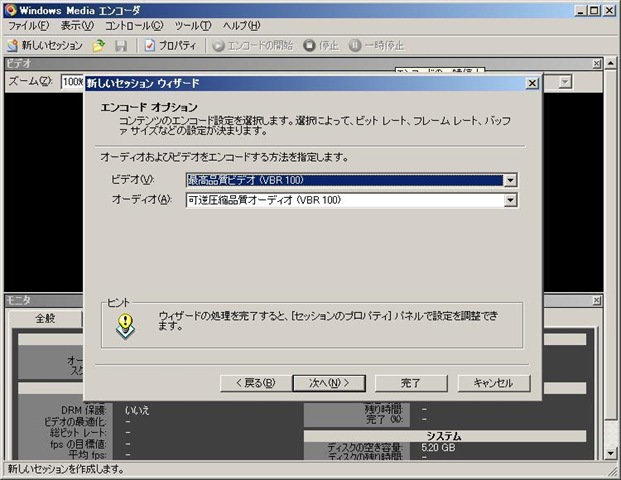Click the Pause (一時停止) toolbar button
Screen dimensions: 621x480
tap(376, 46)
